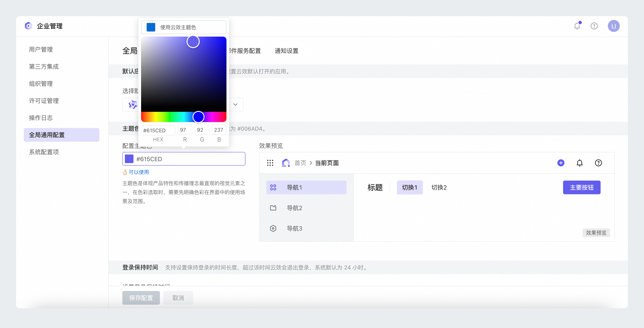Select 全局通用配置 in the sidebar
This screenshot has height=328, width=644.
click(61, 135)
